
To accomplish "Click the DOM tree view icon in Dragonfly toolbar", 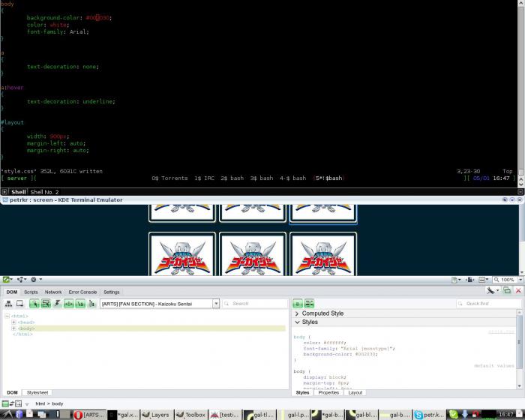I will pyautogui.click(x=9, y=304).
